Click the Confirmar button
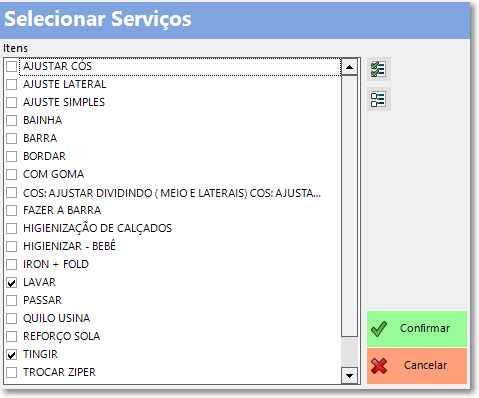The width and height of the screenshot is (479, 398). (x=417, y=329)
